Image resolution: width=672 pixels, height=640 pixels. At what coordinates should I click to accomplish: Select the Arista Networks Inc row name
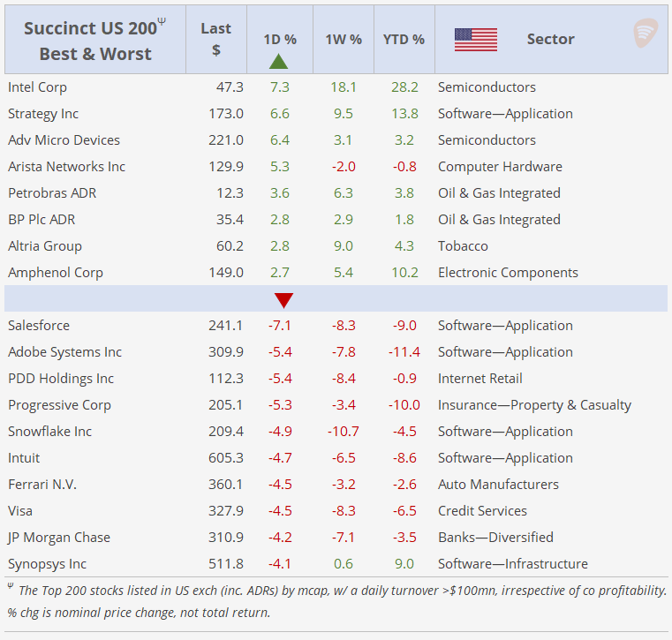66,167
